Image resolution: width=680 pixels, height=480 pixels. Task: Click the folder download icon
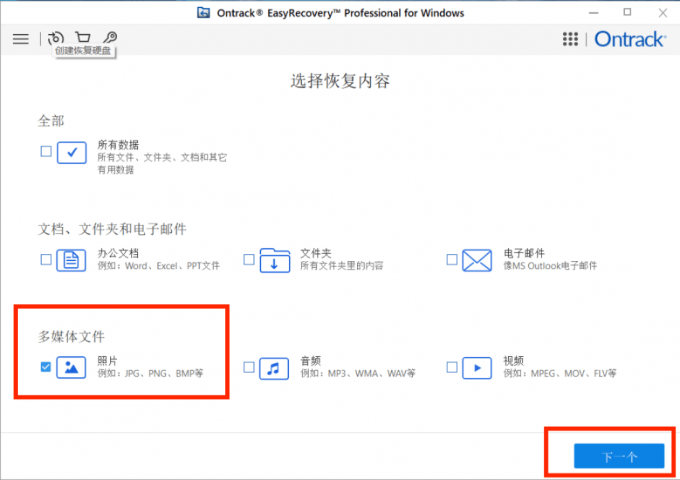tap(275, 260)
